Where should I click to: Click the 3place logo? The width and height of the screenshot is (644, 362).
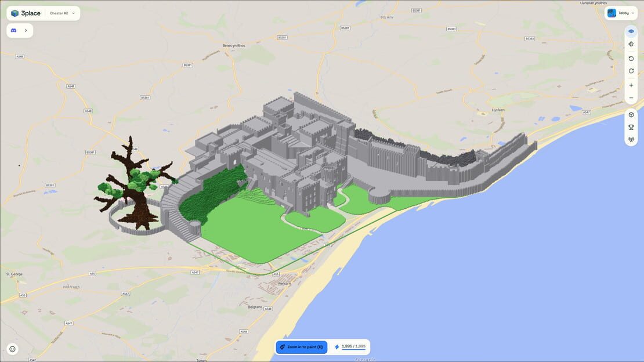[x=26, y=13]
